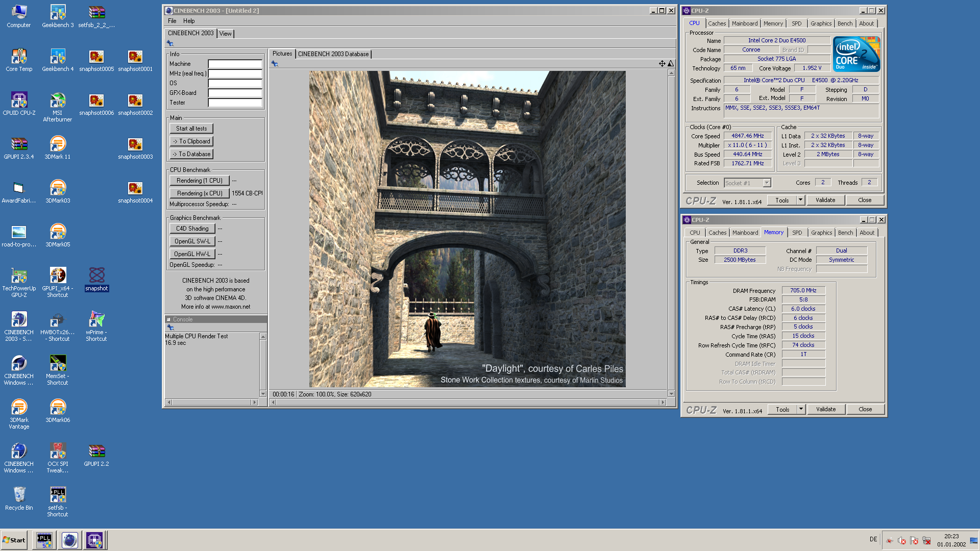Screen dimensions: 980x551
Task: Run the OpenGL HW-L benchmark
Action: click(x=192, y=254)
